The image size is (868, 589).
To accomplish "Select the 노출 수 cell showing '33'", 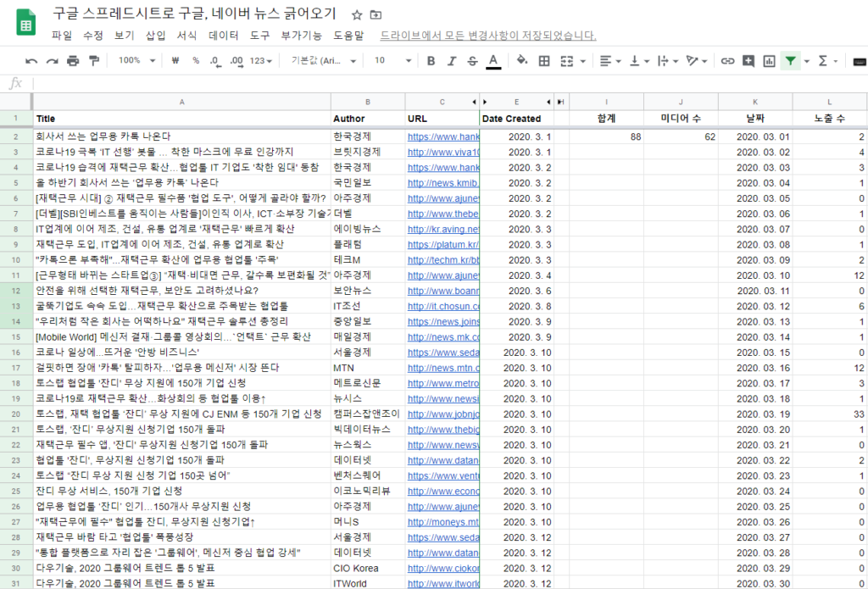I will 830,414.
